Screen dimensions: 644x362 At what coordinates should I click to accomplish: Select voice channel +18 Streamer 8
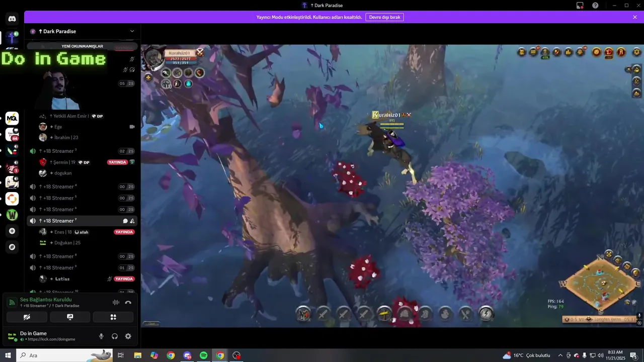(83, 256)
